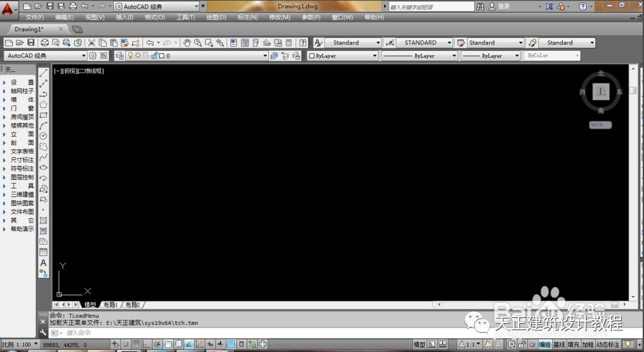The image size is (644, 352).
Task: Toggle 加粗 (bold) in status bar
Action: point(588,345)
